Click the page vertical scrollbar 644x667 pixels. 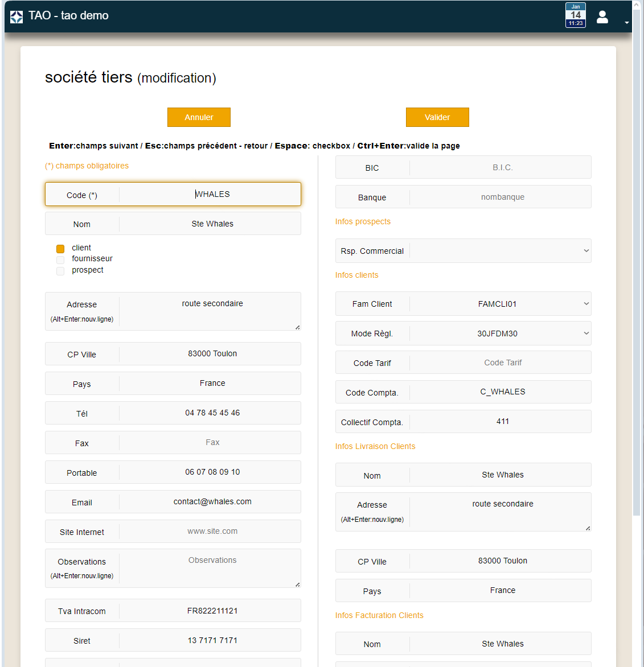pyautogui.click(x=636, y=285)
